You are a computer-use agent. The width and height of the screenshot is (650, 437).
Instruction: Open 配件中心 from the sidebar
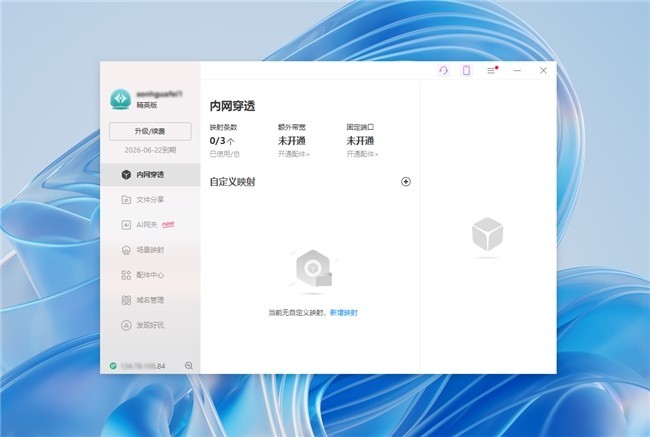coord(150,275)
